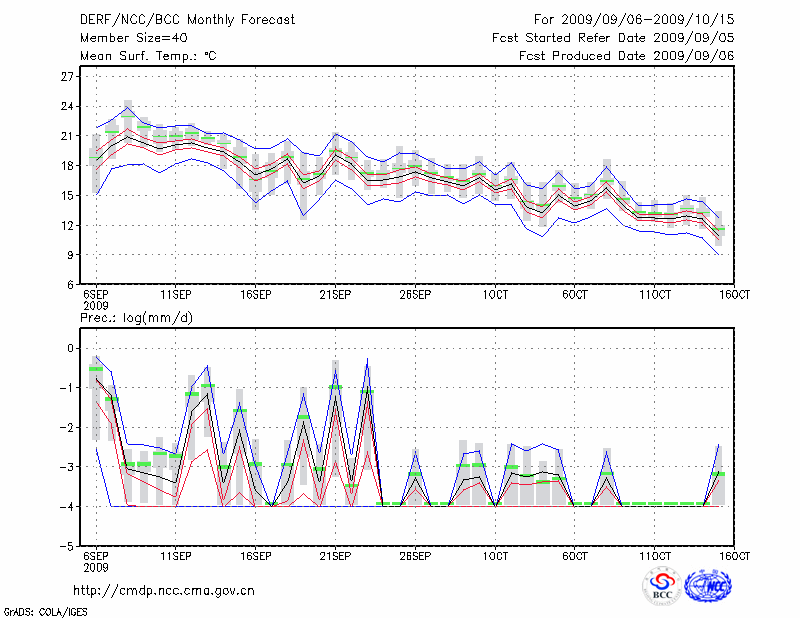This screenshot has height=618, width=800.
Task: Click the NCC globe logo
Action: pos(709,587)
